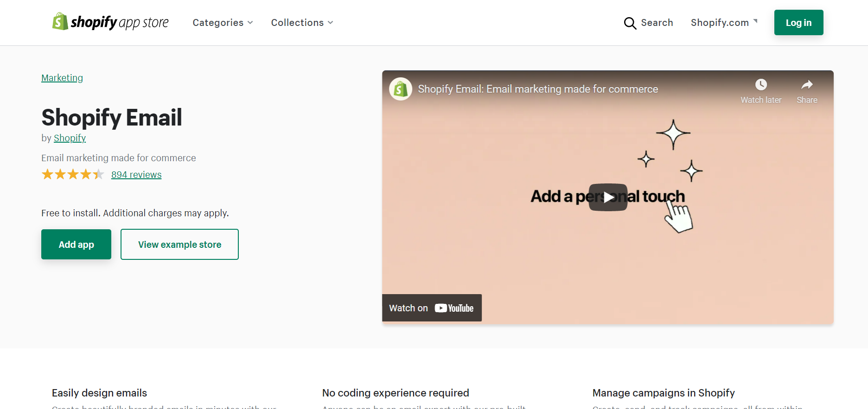The height and width of the screenshot is (409, 868).
Task: Click the search magnifier icon
Action: 630,23
